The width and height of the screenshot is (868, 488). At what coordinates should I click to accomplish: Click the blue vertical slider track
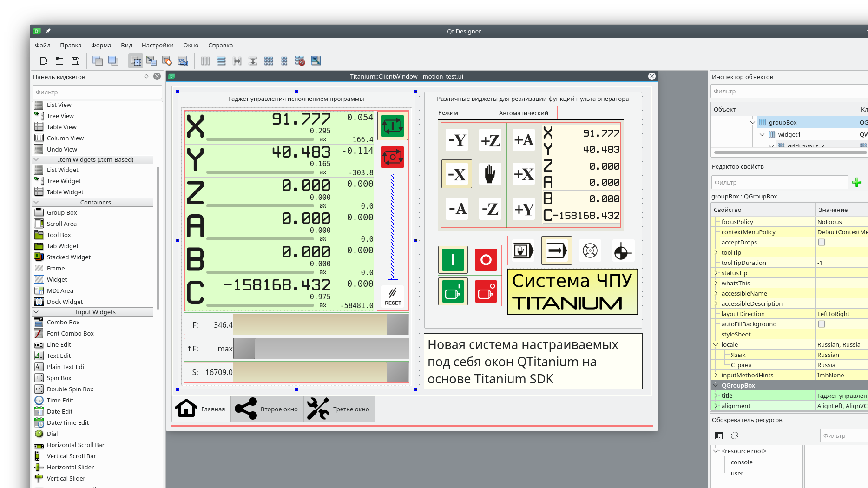pos(393,227)
